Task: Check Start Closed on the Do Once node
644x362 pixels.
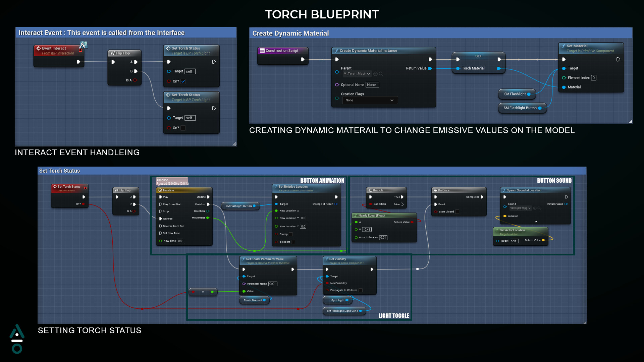Action: 457,212
